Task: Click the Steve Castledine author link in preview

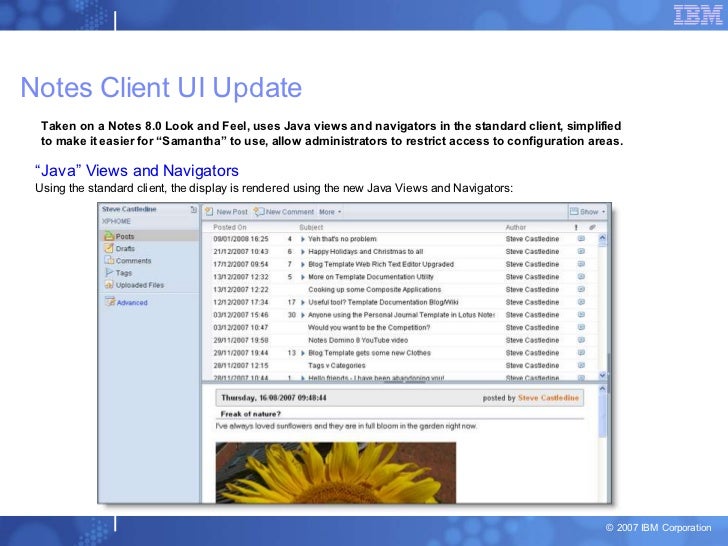Action: (x=548, y=398)
